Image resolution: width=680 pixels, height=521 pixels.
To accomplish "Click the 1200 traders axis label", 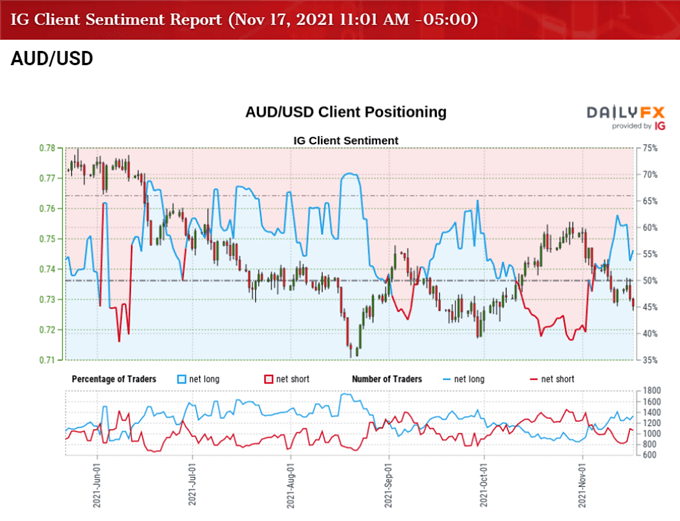I will 652,423.
